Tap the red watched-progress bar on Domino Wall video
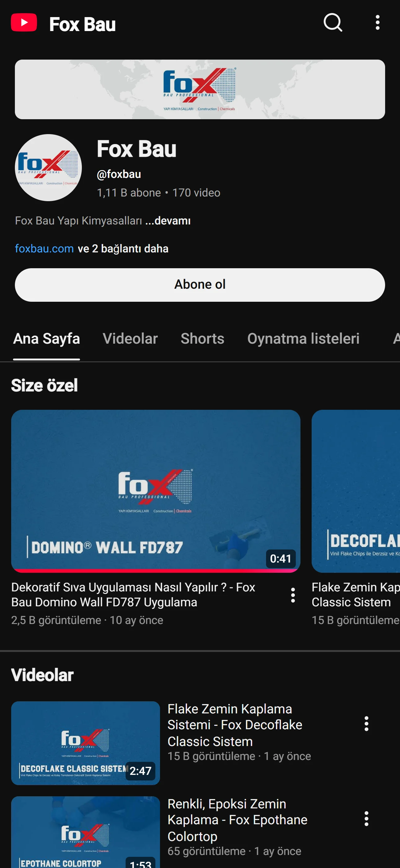This screenshot has width=400, height=868. 156,571
